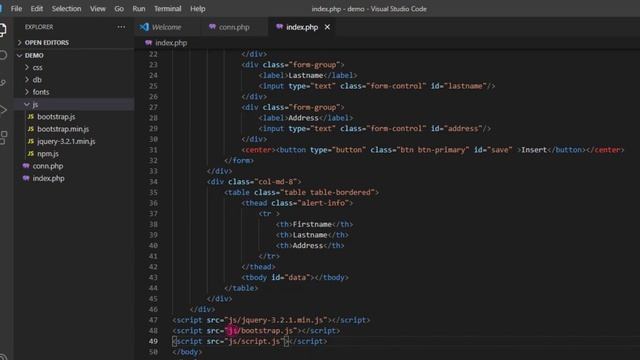Screen dimensions: 640x360
Task: Open the File menu
Action: tap(16, 9)
